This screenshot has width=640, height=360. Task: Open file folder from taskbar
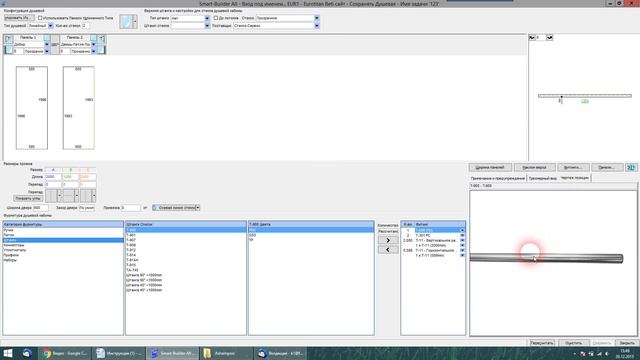pyautogui.click(x=226, y=353)
